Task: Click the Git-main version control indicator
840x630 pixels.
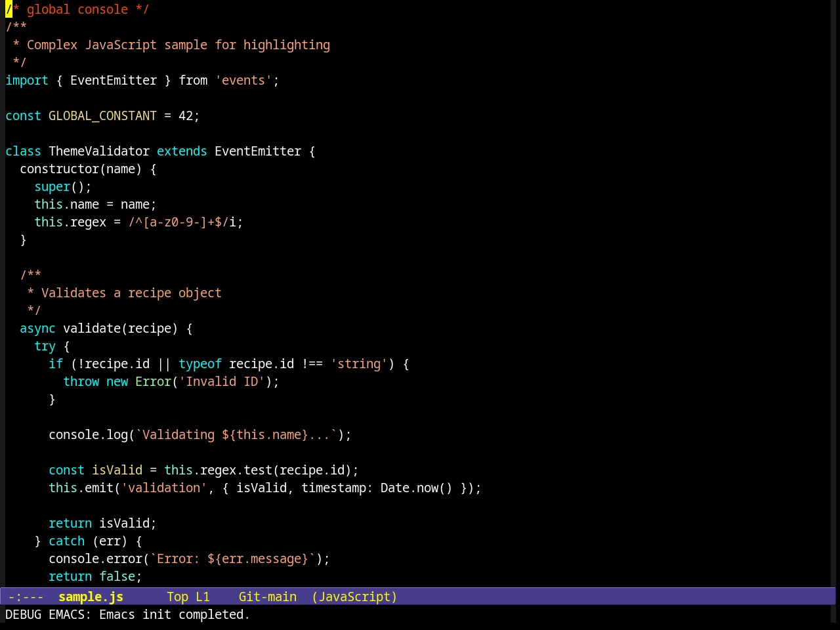Action: tap(268, 597)
